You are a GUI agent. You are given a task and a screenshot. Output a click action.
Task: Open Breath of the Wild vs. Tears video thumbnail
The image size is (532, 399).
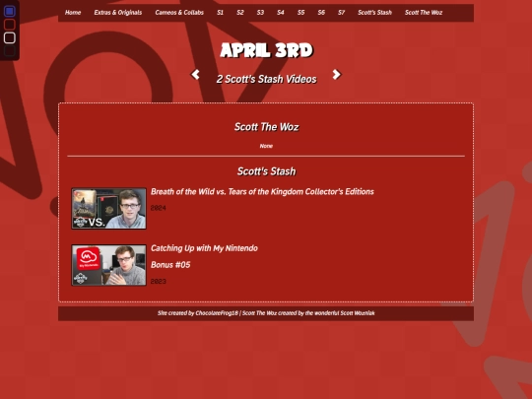point(109,209)
